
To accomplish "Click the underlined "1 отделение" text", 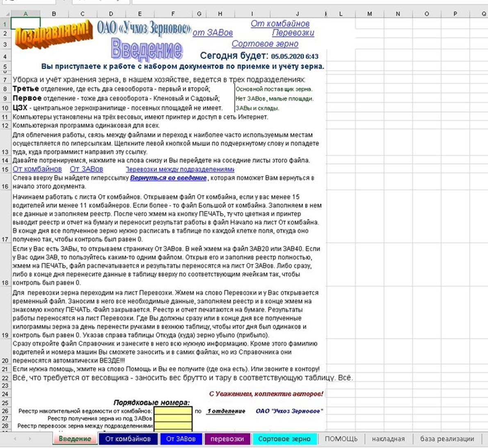I will click(x=226, y=411).
